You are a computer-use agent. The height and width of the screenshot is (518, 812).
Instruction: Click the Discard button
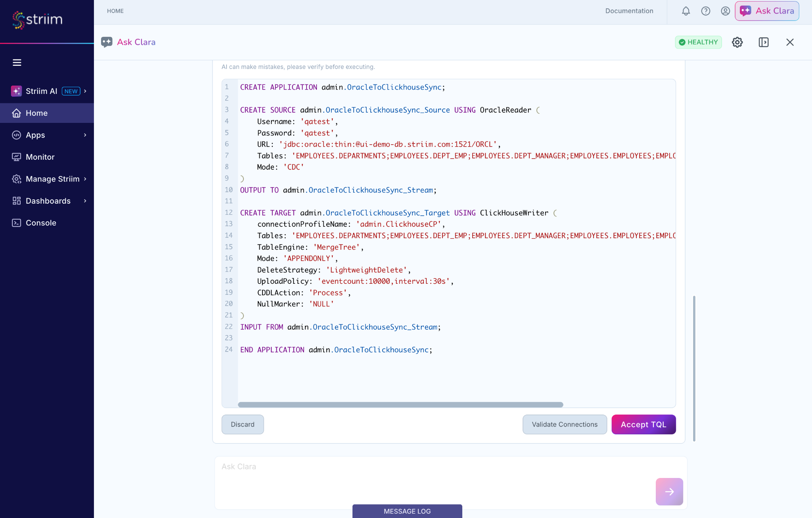coord(243,424)
